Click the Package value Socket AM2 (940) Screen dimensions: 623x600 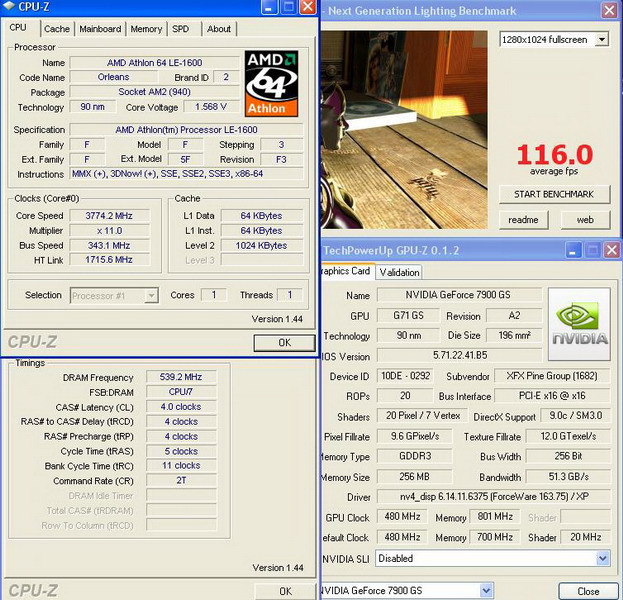point(155,92)
